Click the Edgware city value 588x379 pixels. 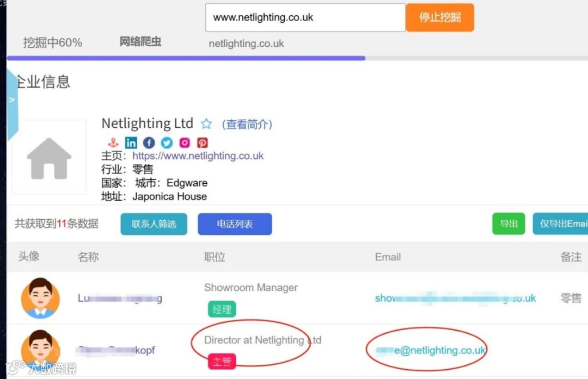coord(187,183)
